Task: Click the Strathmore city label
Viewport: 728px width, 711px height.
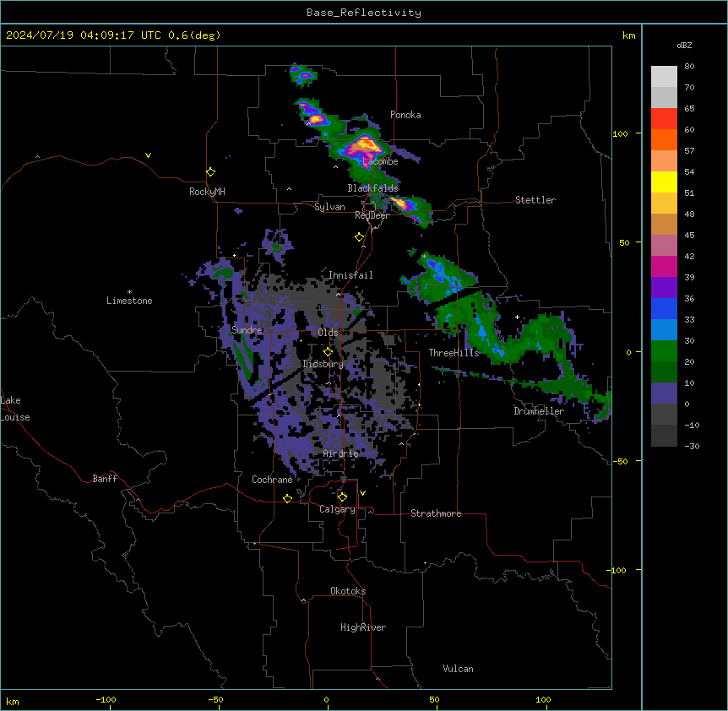Action: [436, 513]
